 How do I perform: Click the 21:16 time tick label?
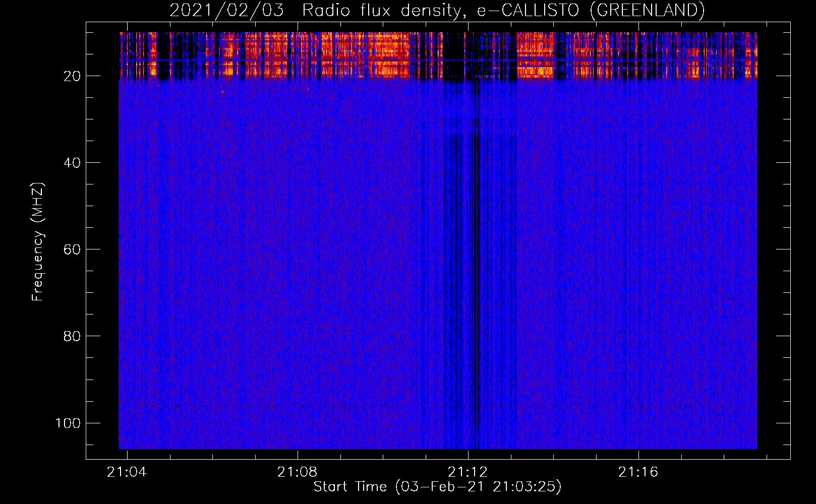click(638, 472)
